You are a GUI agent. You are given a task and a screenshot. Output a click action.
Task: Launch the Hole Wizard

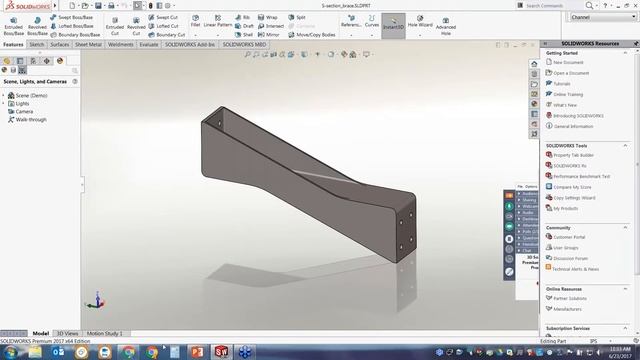pos(420,21)
